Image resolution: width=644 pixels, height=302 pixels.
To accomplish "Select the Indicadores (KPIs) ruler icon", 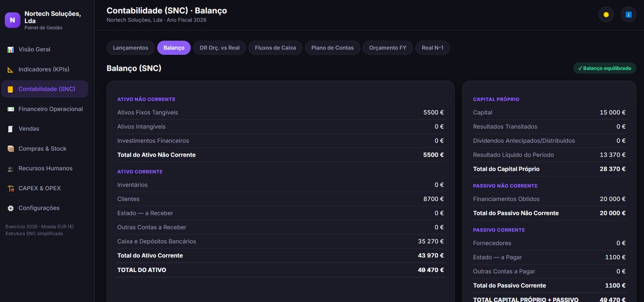I will click(11, 69).
